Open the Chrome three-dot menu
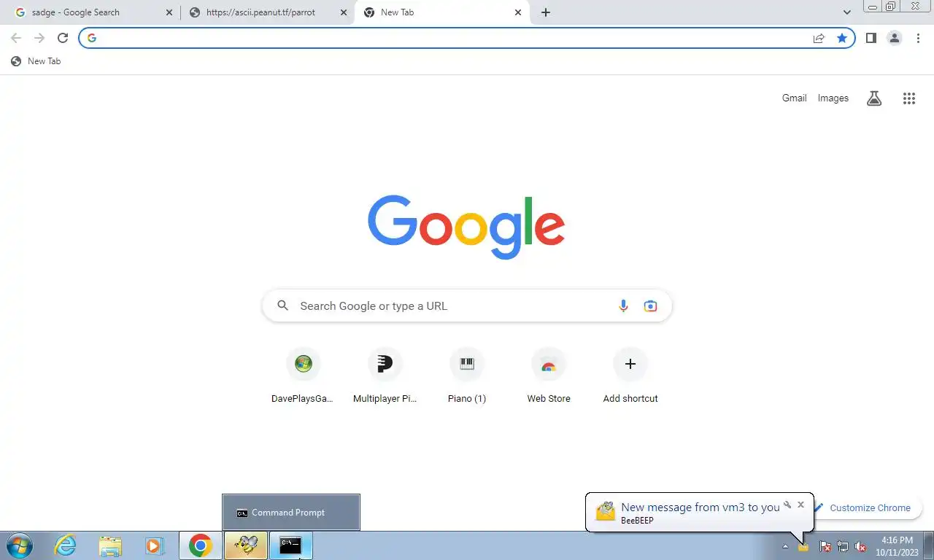Screen dimensions: 934x560 tap(918, 38)
